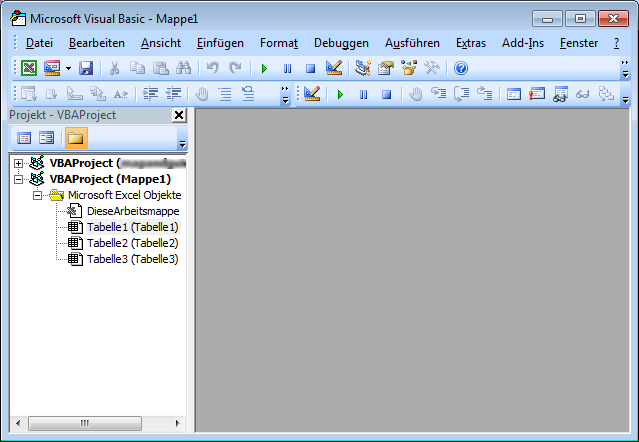Open the dropdown arrow beside Insert UserForm
Screen dimensions: 639x442
click(x=68, y=68)
